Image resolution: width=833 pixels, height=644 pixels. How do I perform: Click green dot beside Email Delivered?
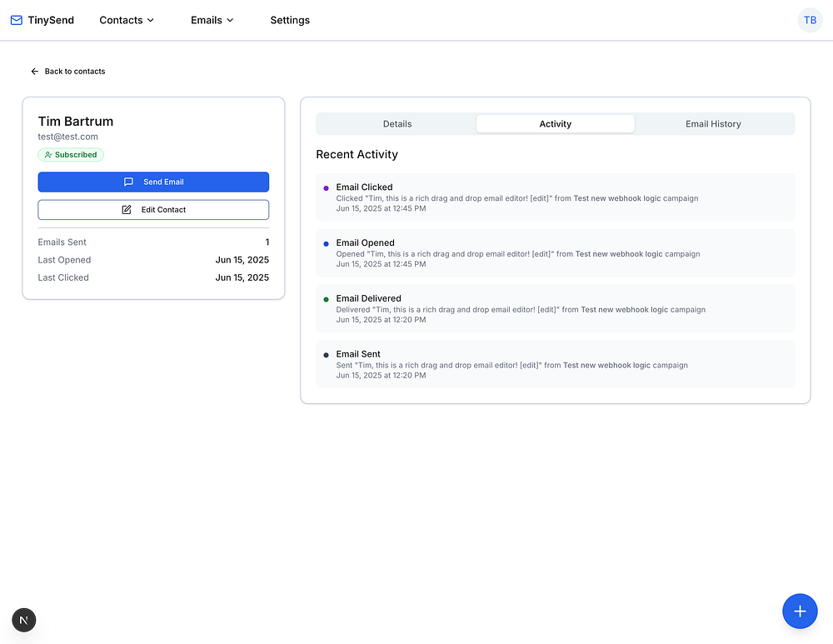click(x=327, y=300)
